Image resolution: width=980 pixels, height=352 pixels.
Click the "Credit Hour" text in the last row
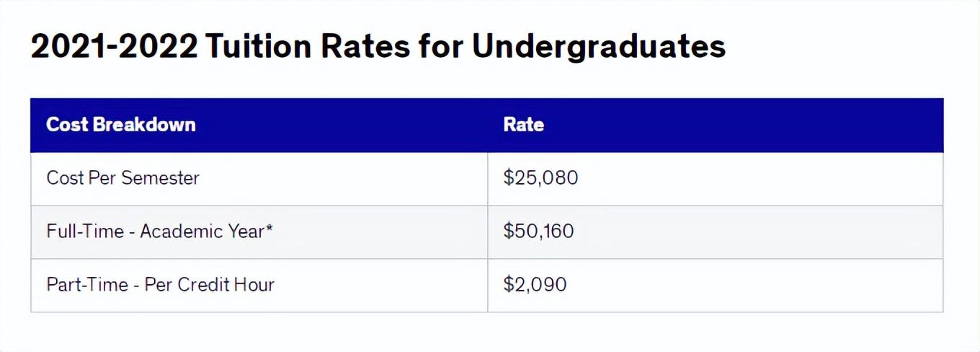(224, 285)
